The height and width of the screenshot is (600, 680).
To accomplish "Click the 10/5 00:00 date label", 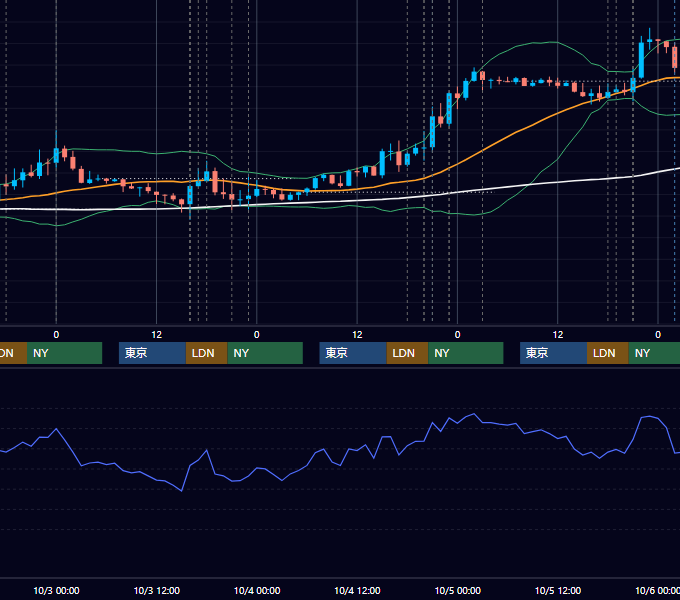I will tap(458, 590).
